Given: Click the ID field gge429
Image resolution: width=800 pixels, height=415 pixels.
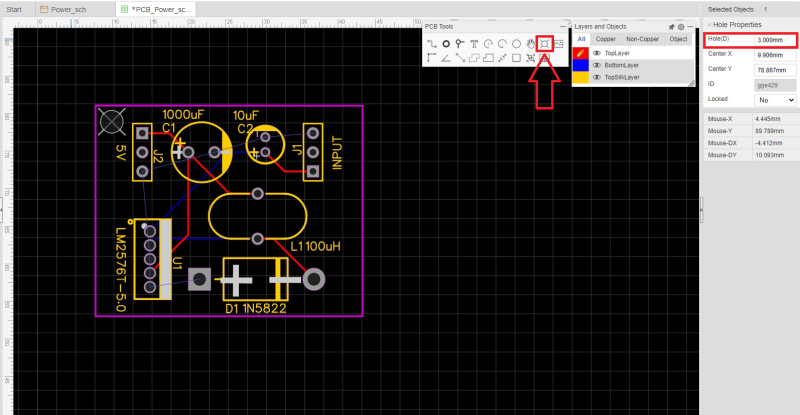Looking at the screenshot, I should (775, 85).
